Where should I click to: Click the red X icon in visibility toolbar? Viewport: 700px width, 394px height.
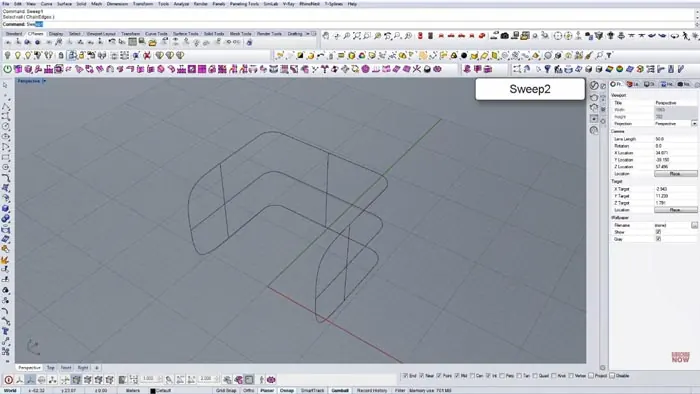[147, 55]
